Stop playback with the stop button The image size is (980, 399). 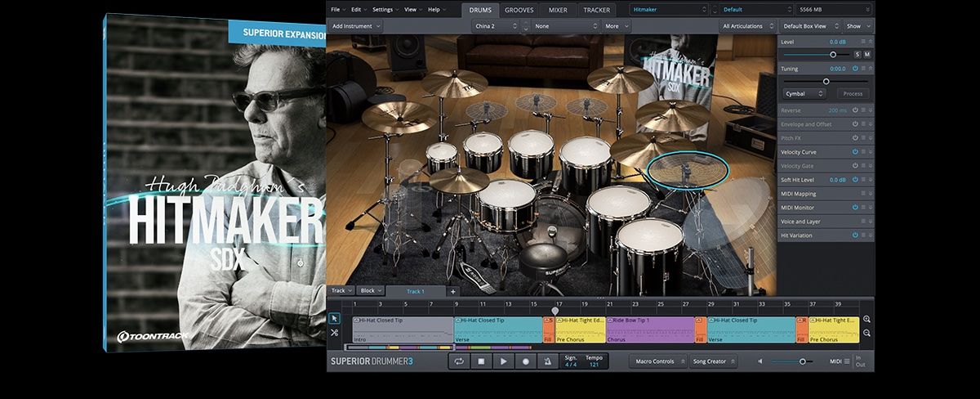(x=481, y=361)
